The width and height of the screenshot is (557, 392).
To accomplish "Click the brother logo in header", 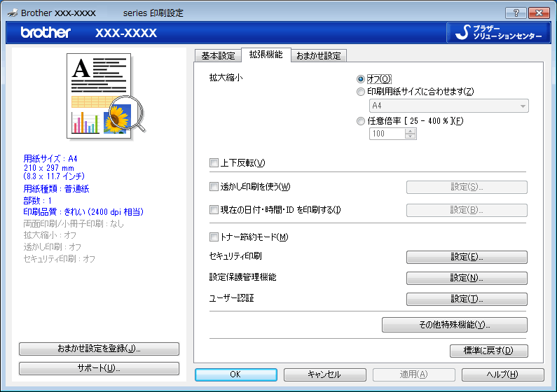I will pyautogui.click(x=46, y=33).
